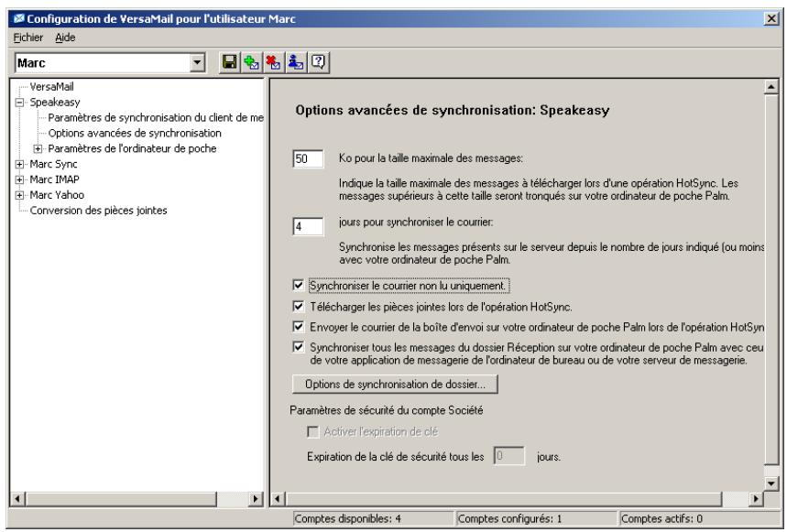Screen dimensions: 787x532
Task: Open help with the question mark icon
Action: [x=318, y=62]
